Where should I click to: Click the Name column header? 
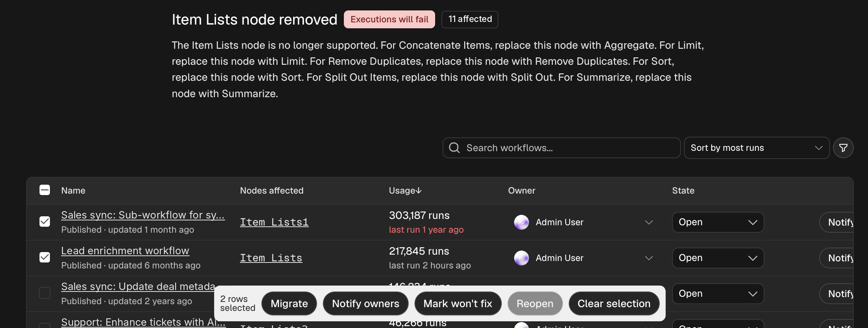click(x=73, y=191)
